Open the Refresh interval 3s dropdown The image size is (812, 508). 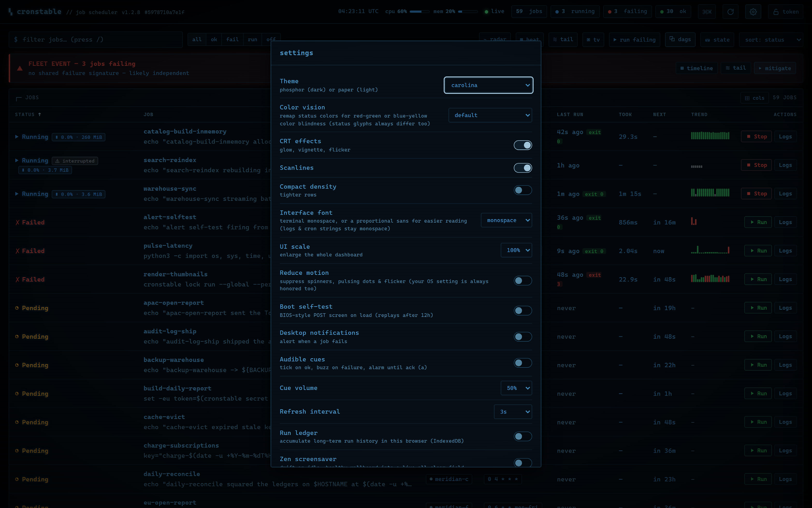click(x=513, y=412)
